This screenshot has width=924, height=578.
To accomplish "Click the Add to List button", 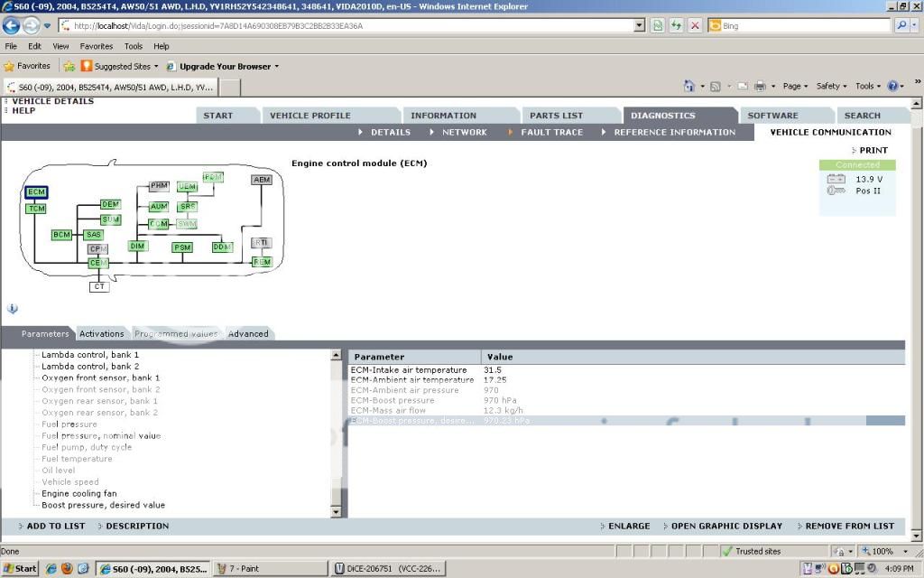I will click(55, 526).
